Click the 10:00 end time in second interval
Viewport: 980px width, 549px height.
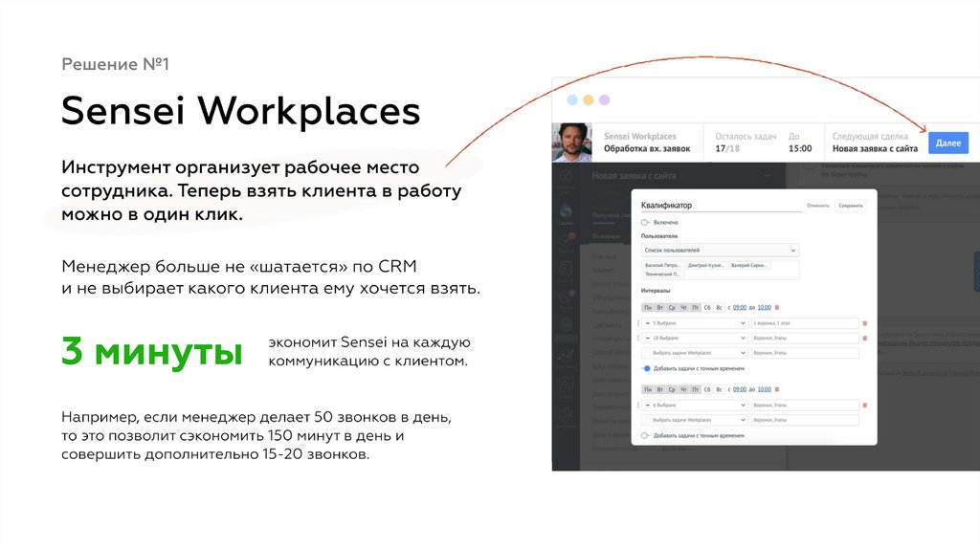[765, 389]
